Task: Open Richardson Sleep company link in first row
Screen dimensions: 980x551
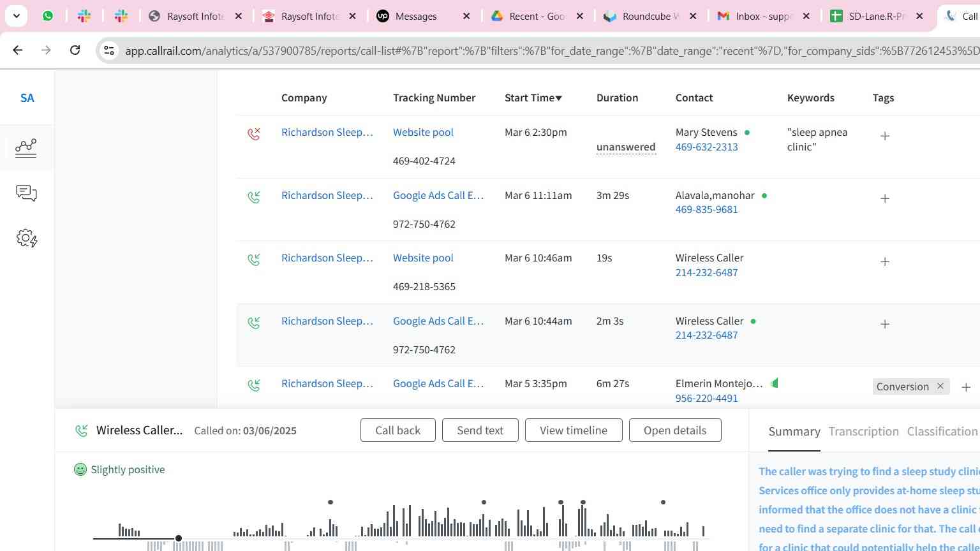Action: pyautogui.click(x=327, y=132)
